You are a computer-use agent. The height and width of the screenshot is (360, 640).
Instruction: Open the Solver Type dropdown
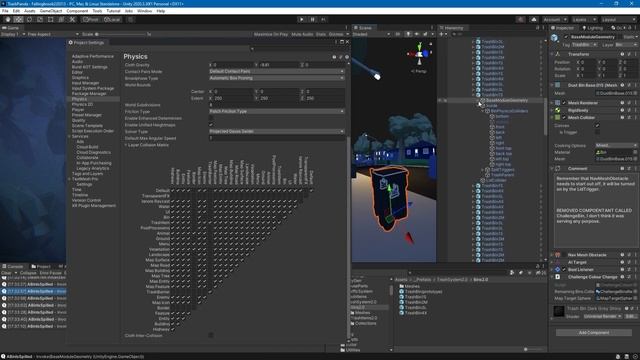276,131
